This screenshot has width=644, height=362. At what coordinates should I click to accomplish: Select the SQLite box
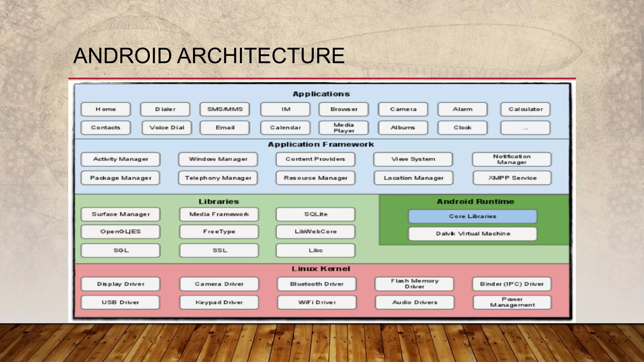point(316,214)
